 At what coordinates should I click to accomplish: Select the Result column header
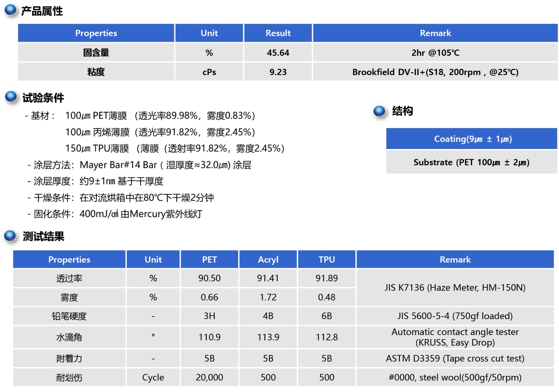pos(278,33)
